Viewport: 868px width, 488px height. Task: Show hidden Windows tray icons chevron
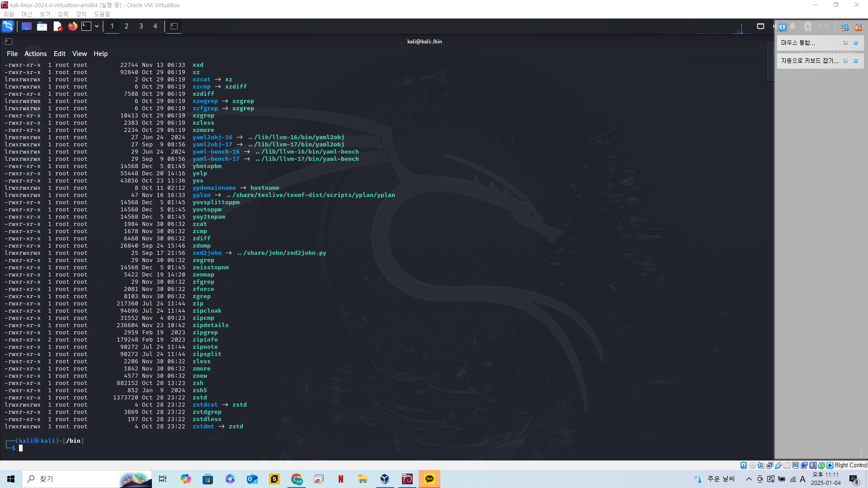click(749, 479)
